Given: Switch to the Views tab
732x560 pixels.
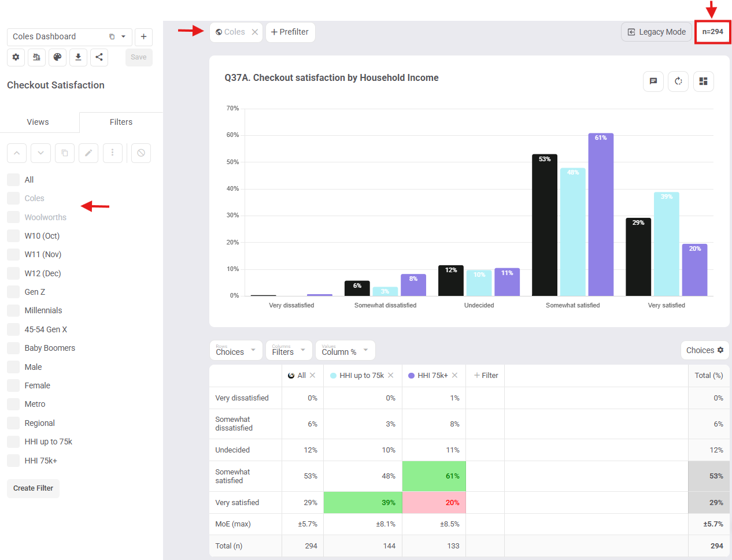Looking at the screenshot, I should point(38,122).
